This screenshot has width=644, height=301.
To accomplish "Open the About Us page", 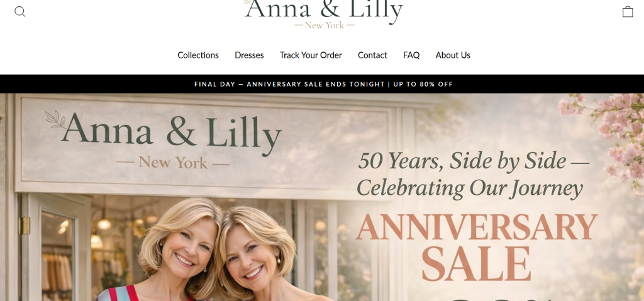I will click(x=453, y=55).
